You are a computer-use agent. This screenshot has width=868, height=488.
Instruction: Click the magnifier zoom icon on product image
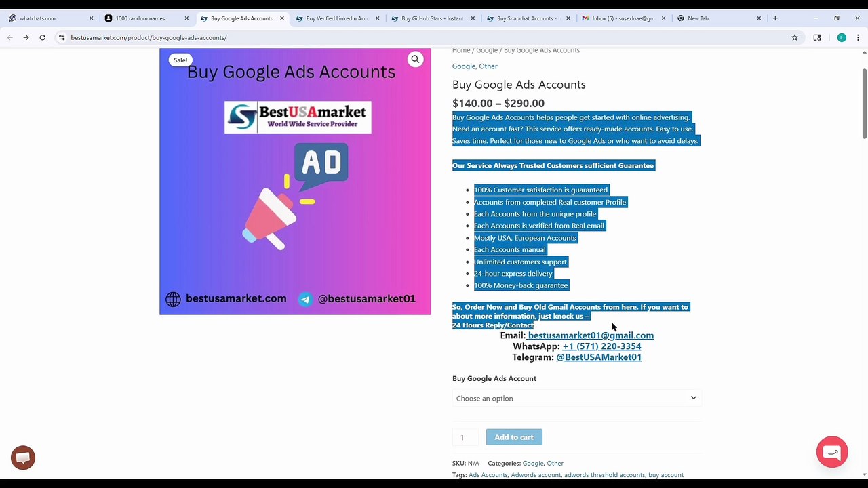point(415,59)
